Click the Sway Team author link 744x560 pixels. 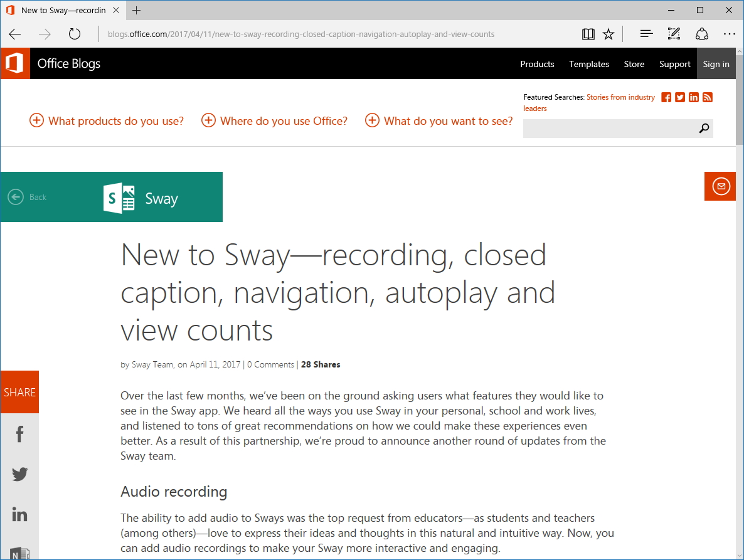pos(152,364)
